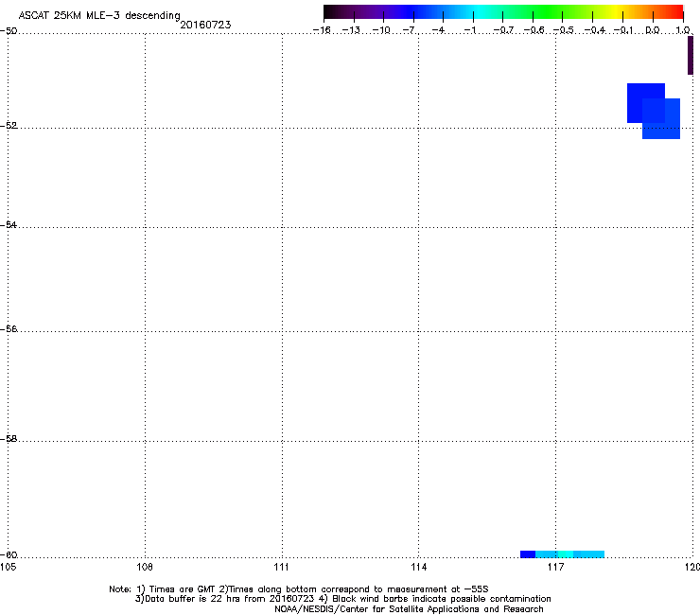The image size is (700, 615).
Task: Click longitude label '111'
Action: 281,567
